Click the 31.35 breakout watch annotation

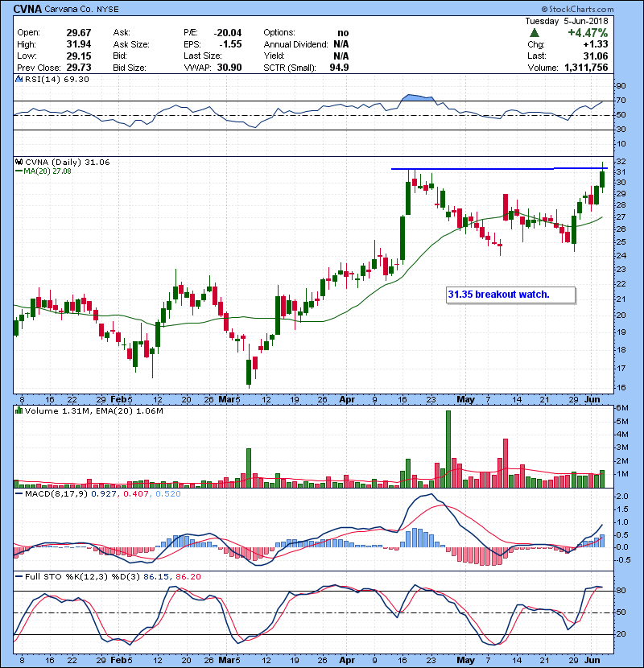pyautogui.click(x=498, y=295)
